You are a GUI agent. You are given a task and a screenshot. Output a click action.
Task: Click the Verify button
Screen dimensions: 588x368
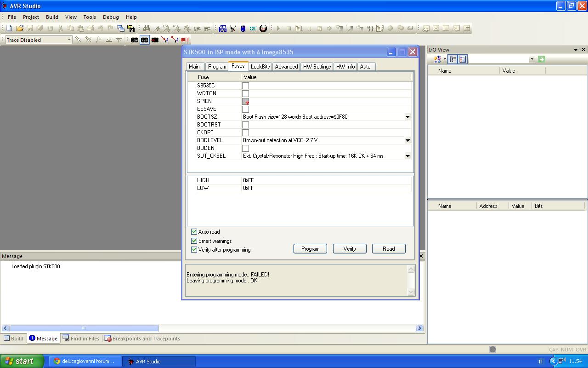350,249
